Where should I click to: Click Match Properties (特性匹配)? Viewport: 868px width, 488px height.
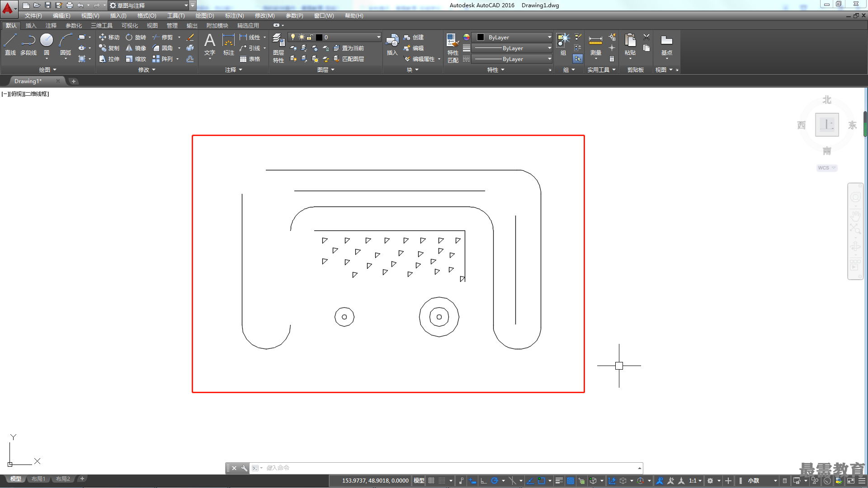453,47
